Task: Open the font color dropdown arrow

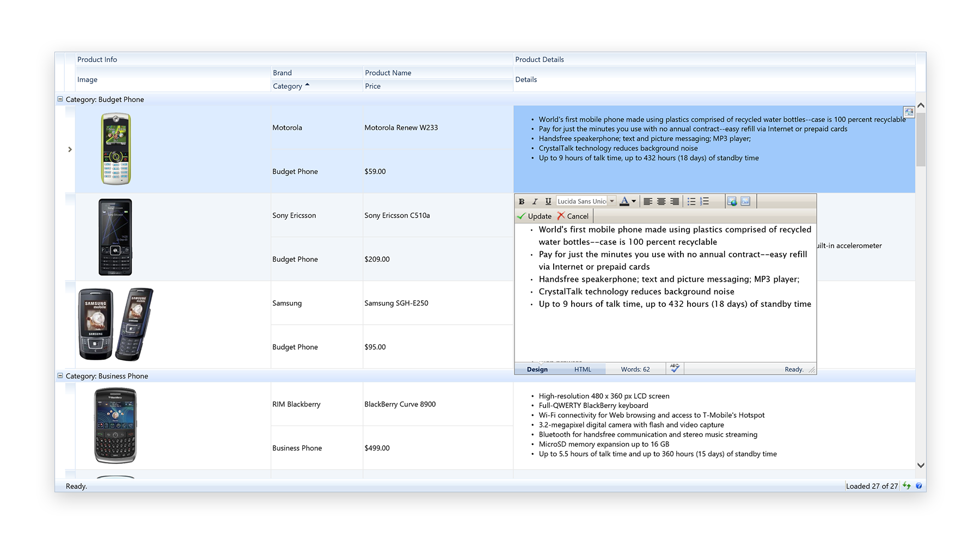Action: (634, 201)
